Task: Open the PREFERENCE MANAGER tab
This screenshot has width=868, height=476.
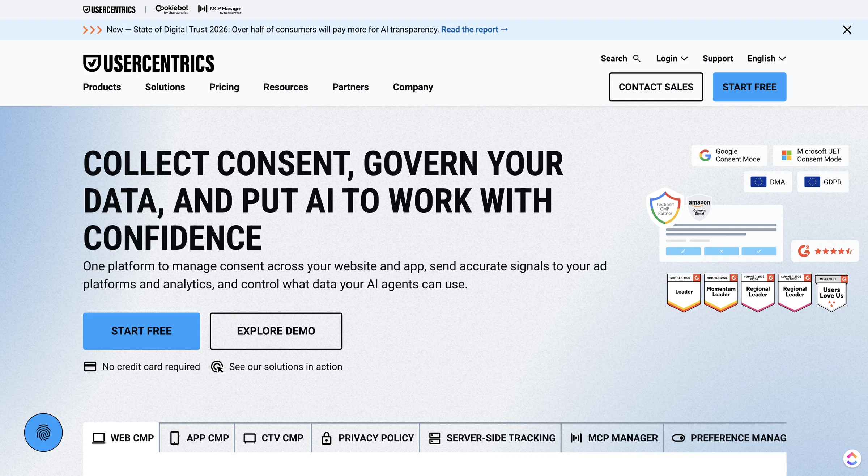Action: coord(726,438)
